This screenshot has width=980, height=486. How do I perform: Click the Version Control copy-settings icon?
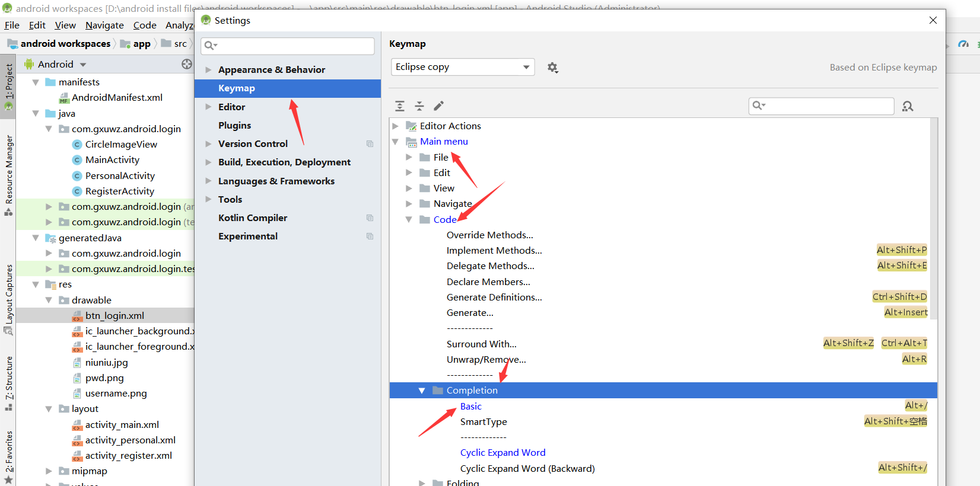[370, 144]
